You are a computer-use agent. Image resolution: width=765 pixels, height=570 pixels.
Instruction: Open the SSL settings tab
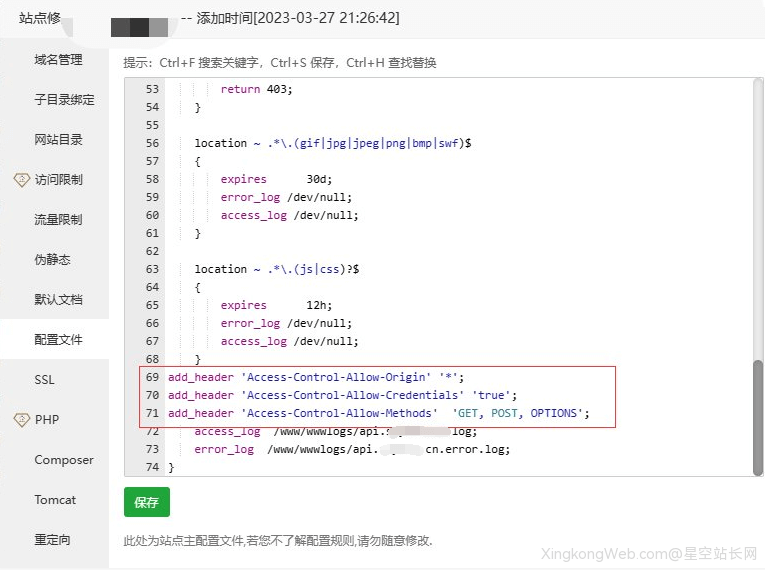44,380
